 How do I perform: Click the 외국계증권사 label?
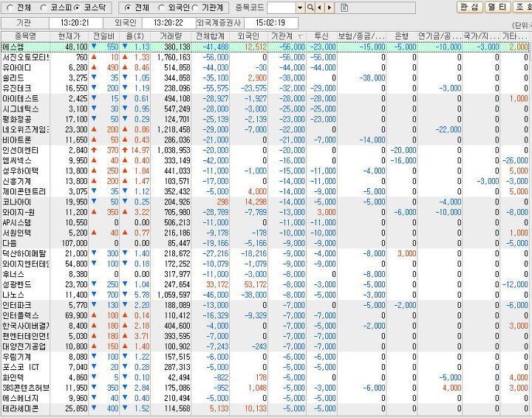[219, 23]
